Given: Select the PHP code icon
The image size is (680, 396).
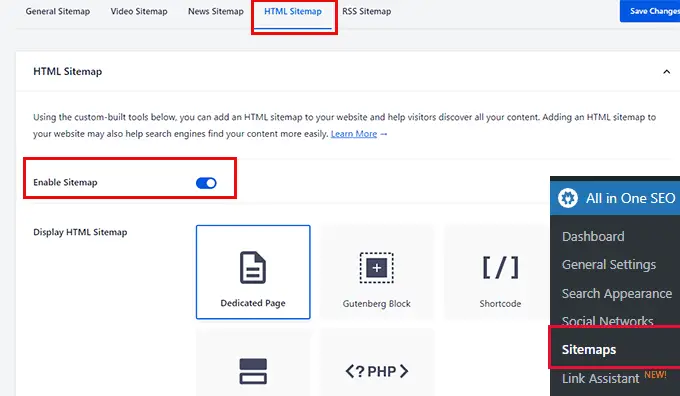Looking at the screenshot, I should [376, 371].
